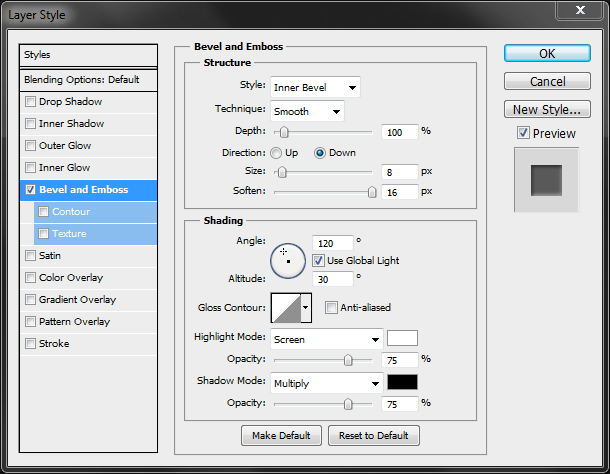Enable the Contour checkbox
This screenshot has width=610, height=474.
(x=43, y=211)
